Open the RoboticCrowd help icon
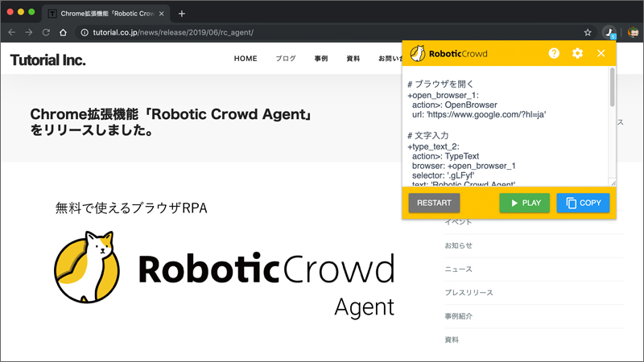The height and width of the screenshot is (362, 644). (554, 53)
